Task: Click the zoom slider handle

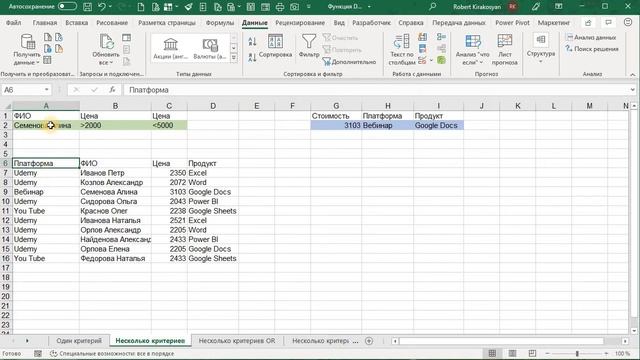Action: click(x=577, y=353)
